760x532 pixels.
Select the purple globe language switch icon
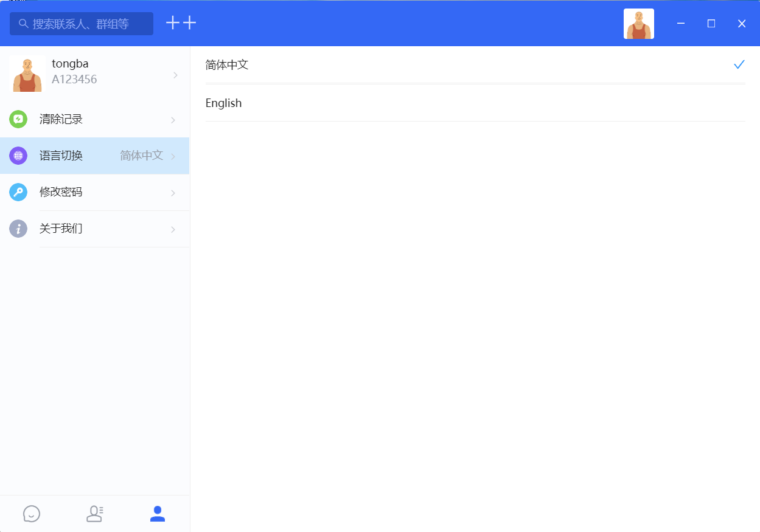click(18, 156)
